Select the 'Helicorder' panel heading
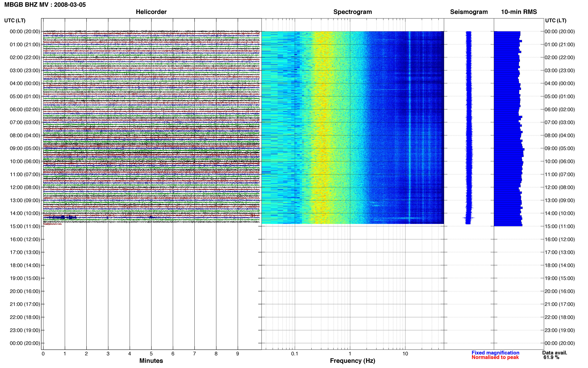The image size is (588, 368). (x=151, y=12)
